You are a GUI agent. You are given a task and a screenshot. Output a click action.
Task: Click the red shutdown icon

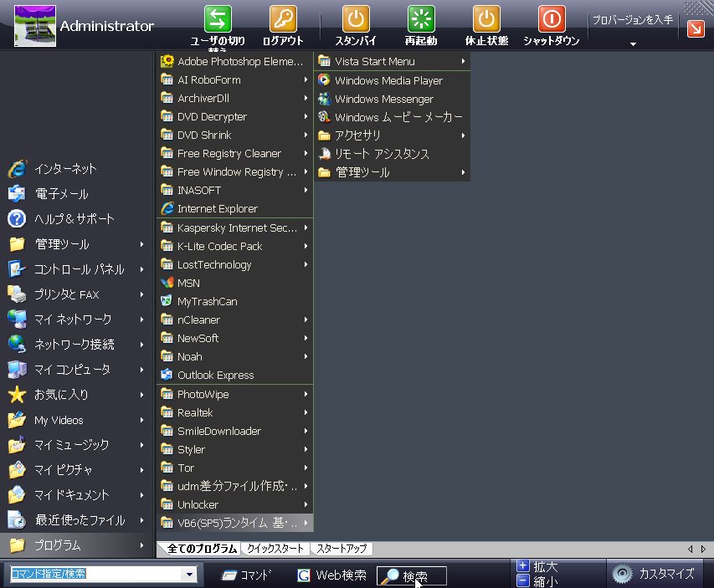click(552, 18)
